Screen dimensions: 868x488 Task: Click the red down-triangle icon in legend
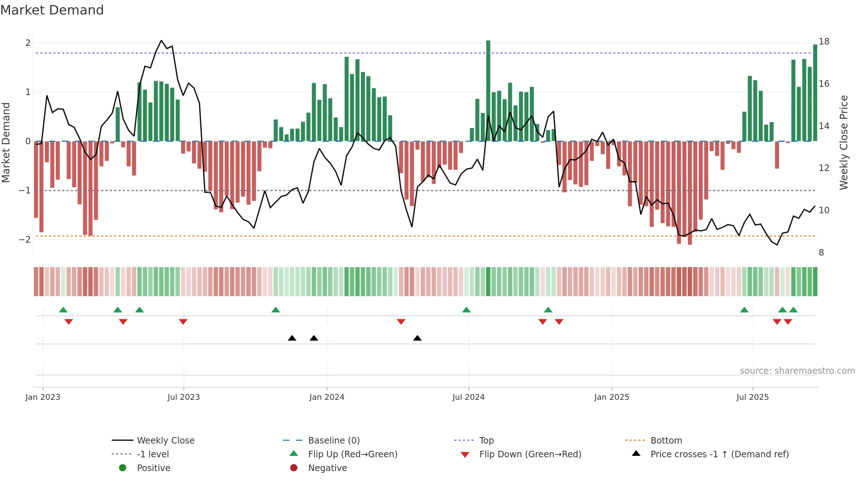click(x=465, y=455)
